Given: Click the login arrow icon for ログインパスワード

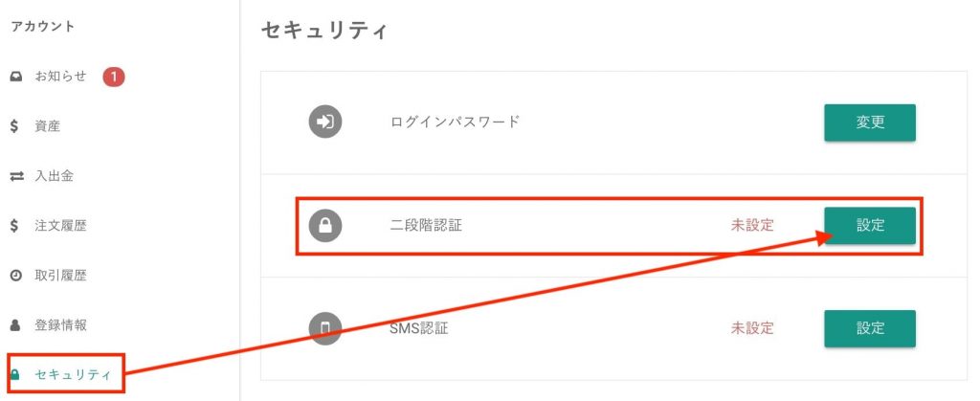Looking at the screenshot, I should [x=325, y=122].
